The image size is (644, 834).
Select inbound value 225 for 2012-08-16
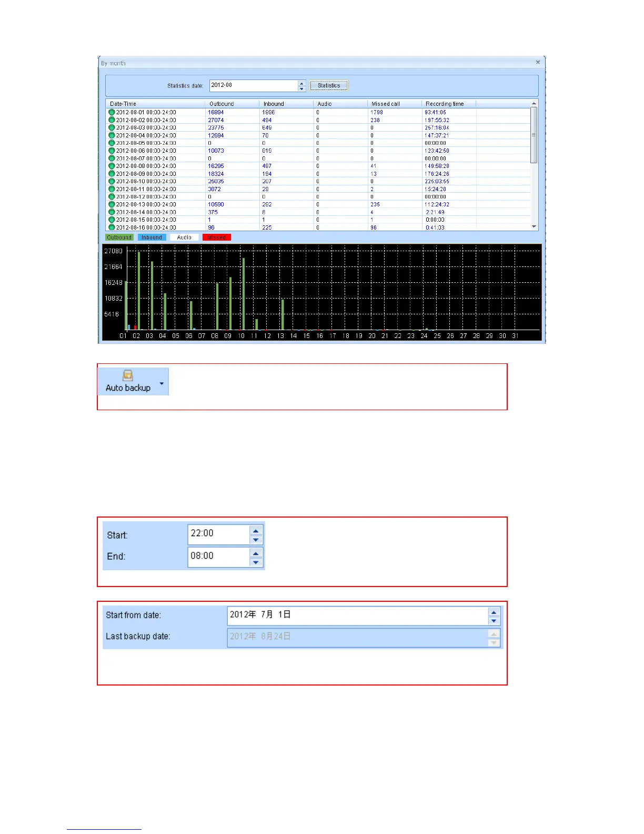click(x=267, y=227)
